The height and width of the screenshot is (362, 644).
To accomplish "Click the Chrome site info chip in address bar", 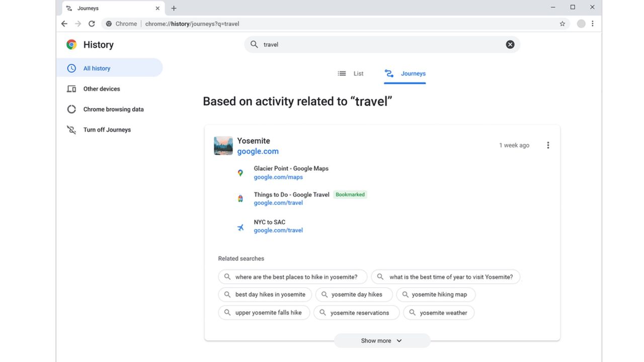I will point(121,24).
